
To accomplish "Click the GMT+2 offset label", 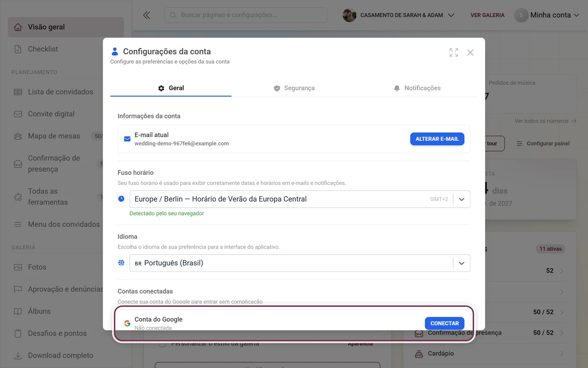I will 439,199.
